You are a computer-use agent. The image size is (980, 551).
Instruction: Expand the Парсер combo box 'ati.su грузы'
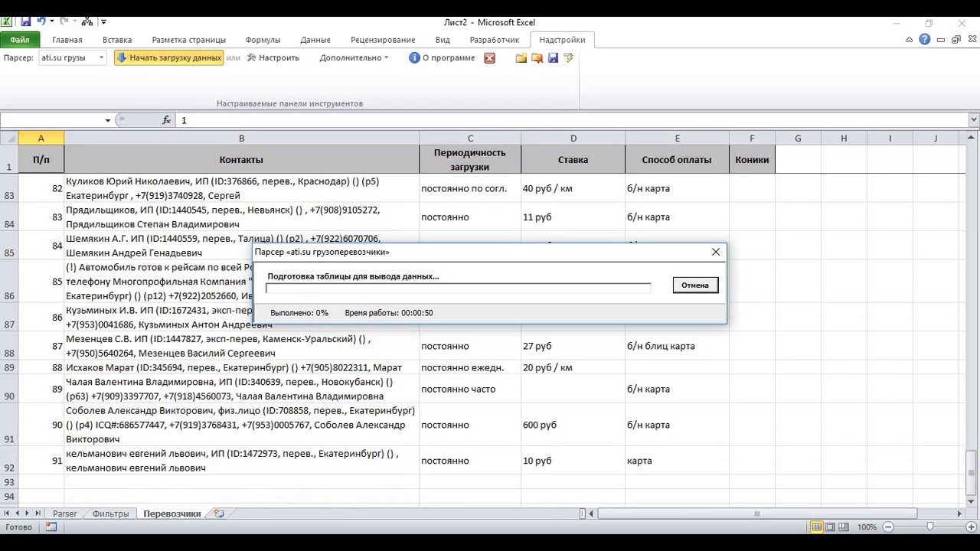pyautogui.click(x=101, y=57)
